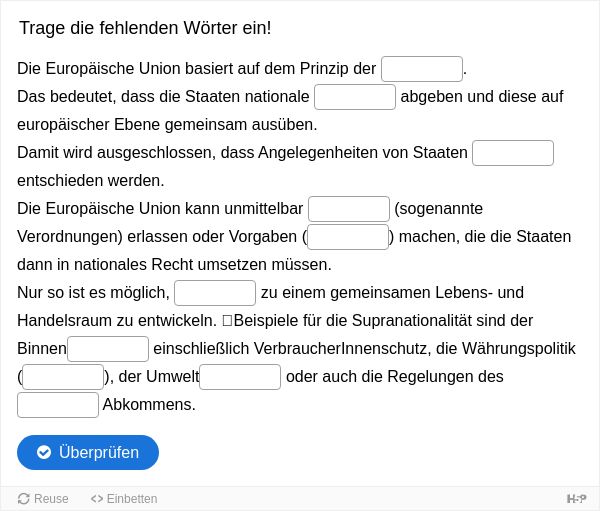Click the Überprüfen check button
The image size is (600, 511).
(x=88, y=452)
